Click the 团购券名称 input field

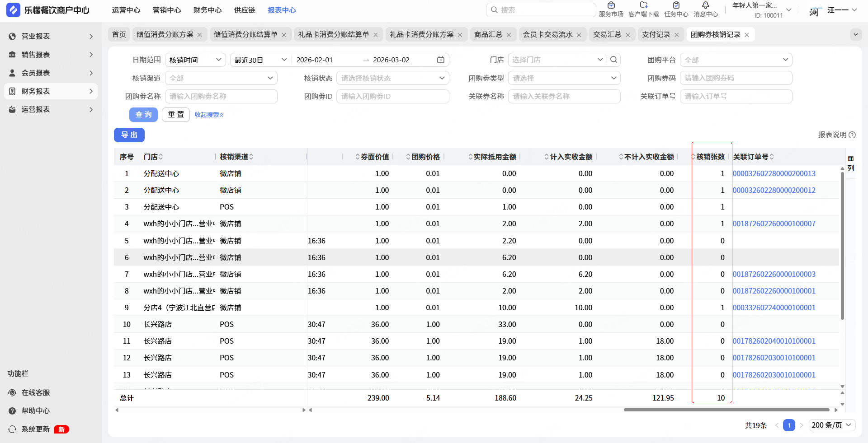click(x=221, y=96)
